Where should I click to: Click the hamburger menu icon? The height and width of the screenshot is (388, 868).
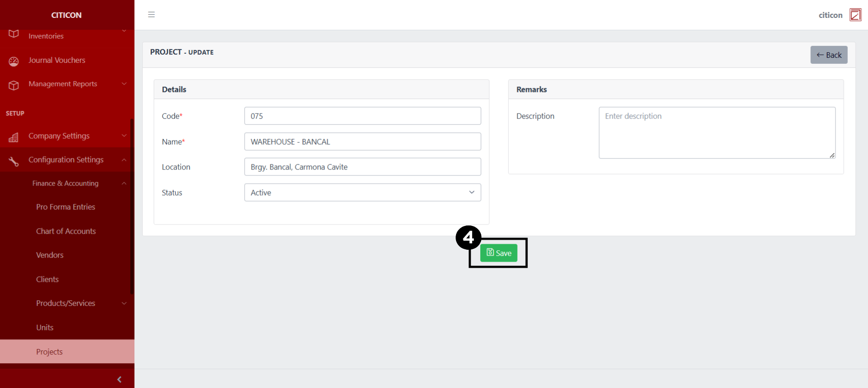click(x=151, y=15)
